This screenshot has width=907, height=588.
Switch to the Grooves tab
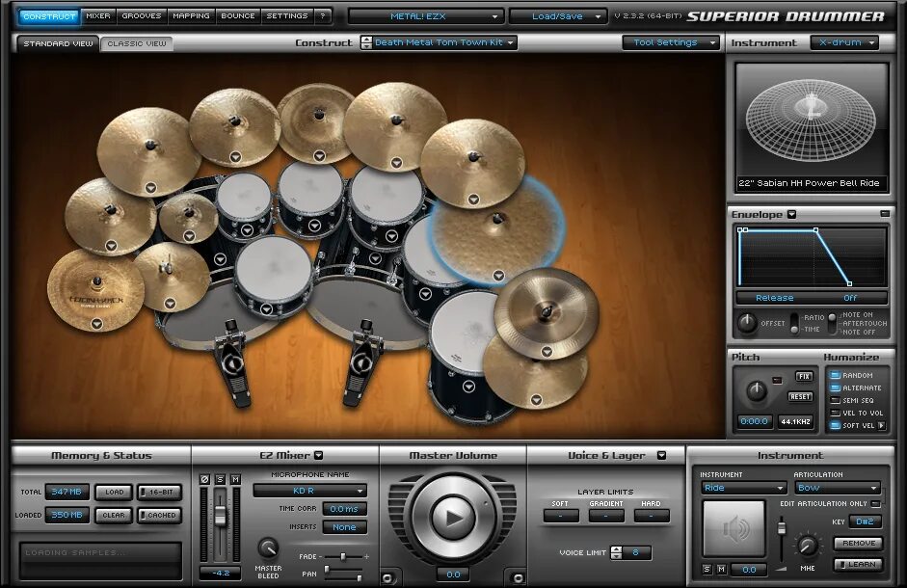point(141,16)
